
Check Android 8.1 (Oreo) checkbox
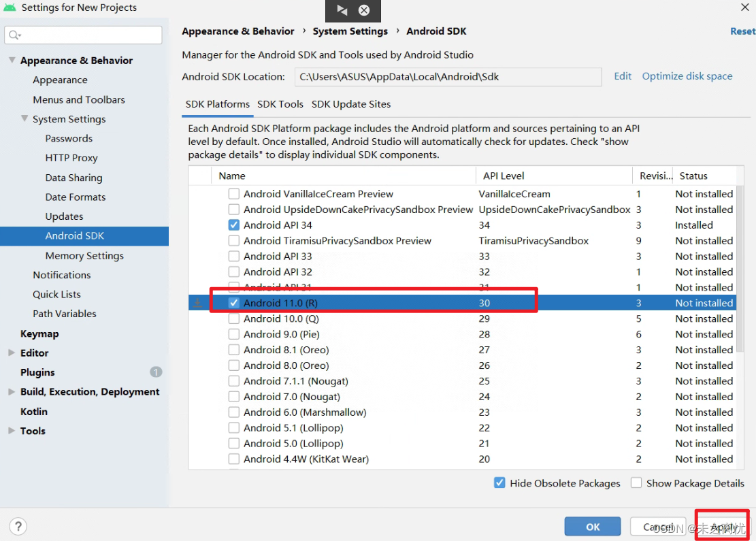tap(234, 350)
